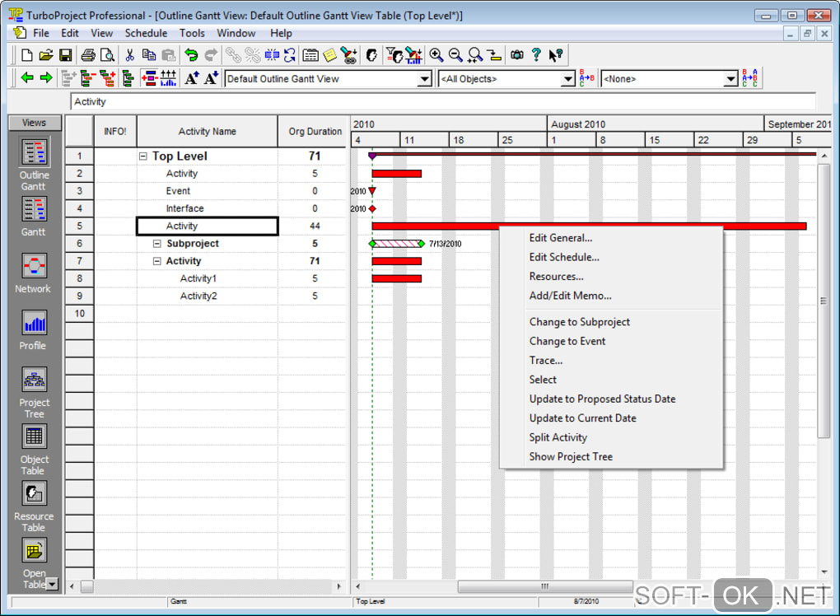Screen dimensions: 840x616
Task: Switch to Network view icon
Action: pyautogui.click(x=34, y=266)
